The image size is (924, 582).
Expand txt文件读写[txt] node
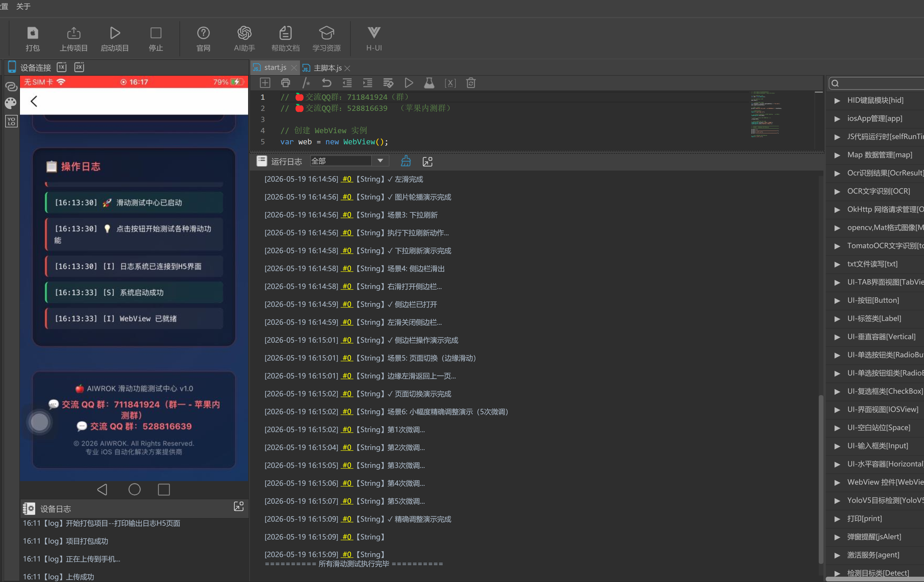tap(838, 264)
